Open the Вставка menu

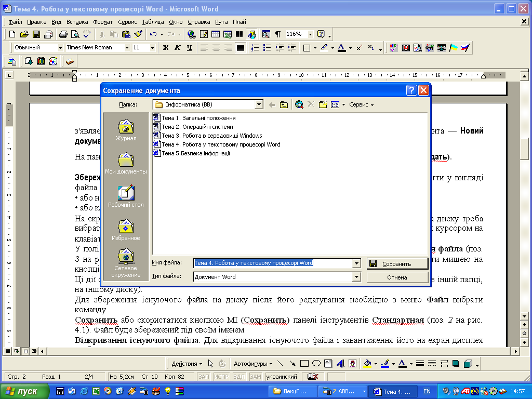[77, 22]
